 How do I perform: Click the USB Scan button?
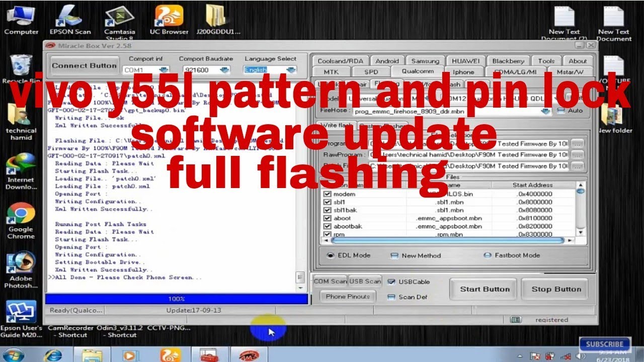(x=365, y=281)
